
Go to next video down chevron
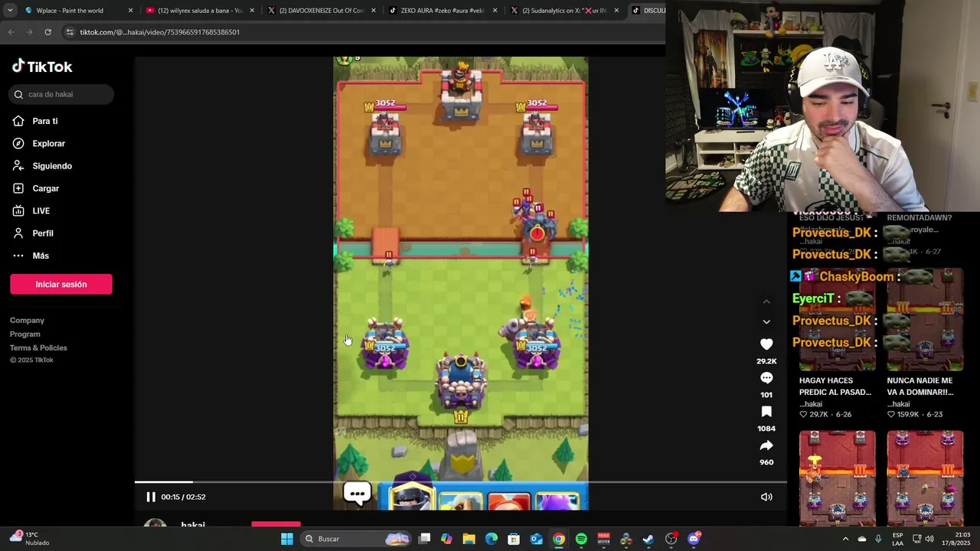pyautogui.click(x=766, y=321)
